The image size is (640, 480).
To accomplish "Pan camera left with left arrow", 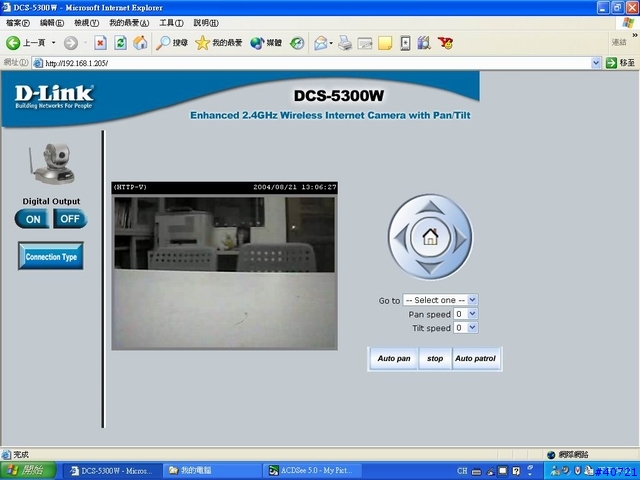I will 401,238.
